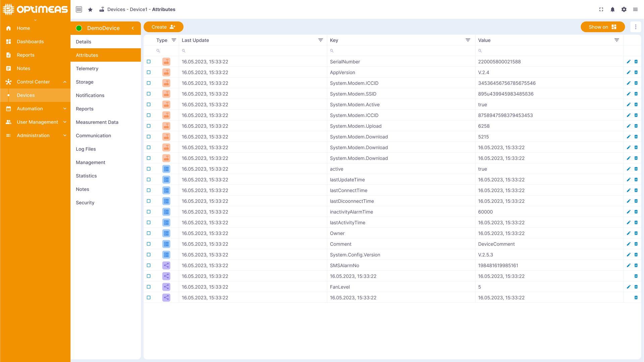Image resolution: width=644 pixels, height=362 pixels.
Task: Toggle the sidebar list icon in header
Action: (x=79, y=9)
